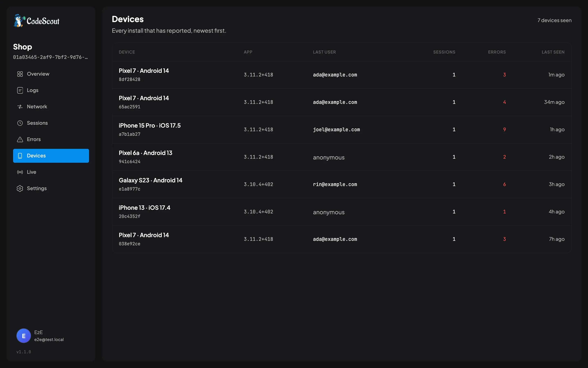Open the Errors page
588x368 pixels.
click(x=51, y=139)
